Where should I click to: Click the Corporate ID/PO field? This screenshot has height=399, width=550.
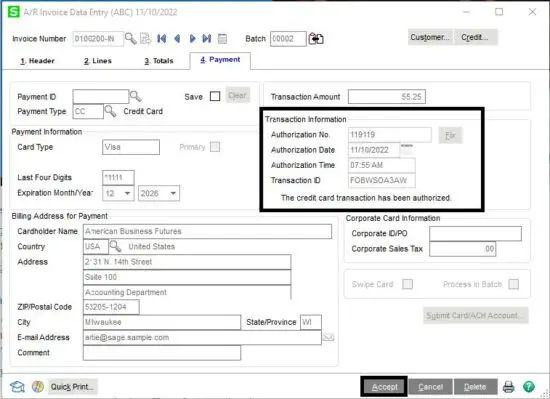pos(475,234)
